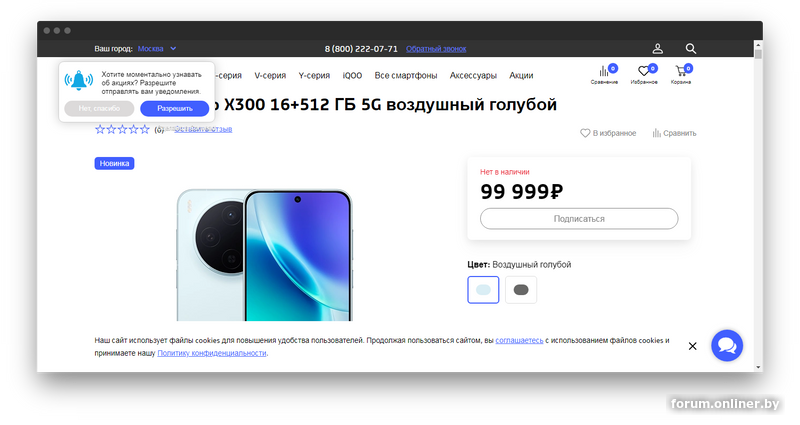Image resolution: width=800 pixels, height=425 pixels.
Task: Add to favorites via В избранное
Action: point(608,133)
